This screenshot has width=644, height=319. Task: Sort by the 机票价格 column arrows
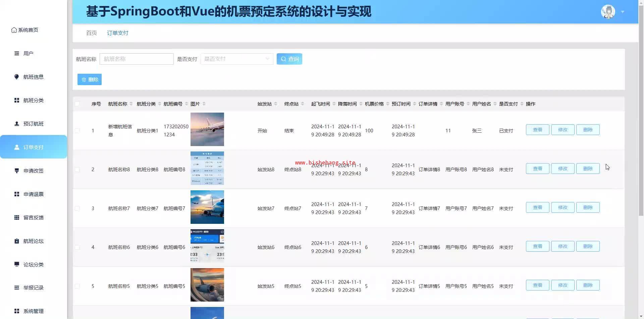(387, 104)
